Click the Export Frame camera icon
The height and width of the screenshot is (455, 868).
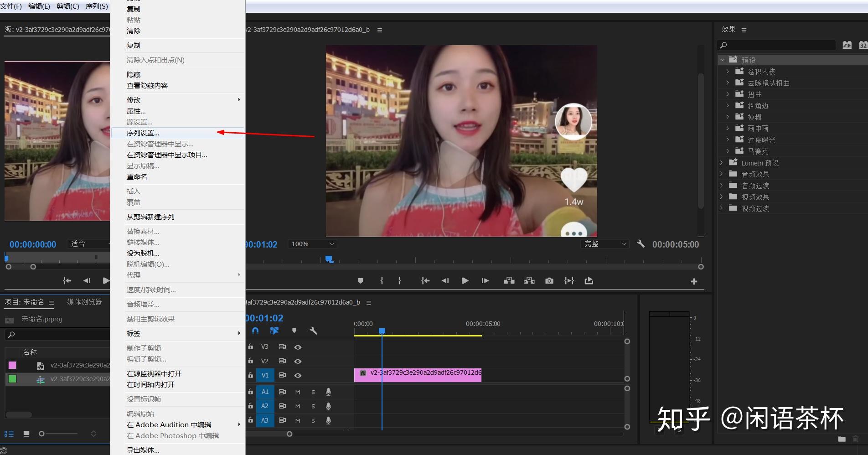pyautogui.click(x=549, y=281)
